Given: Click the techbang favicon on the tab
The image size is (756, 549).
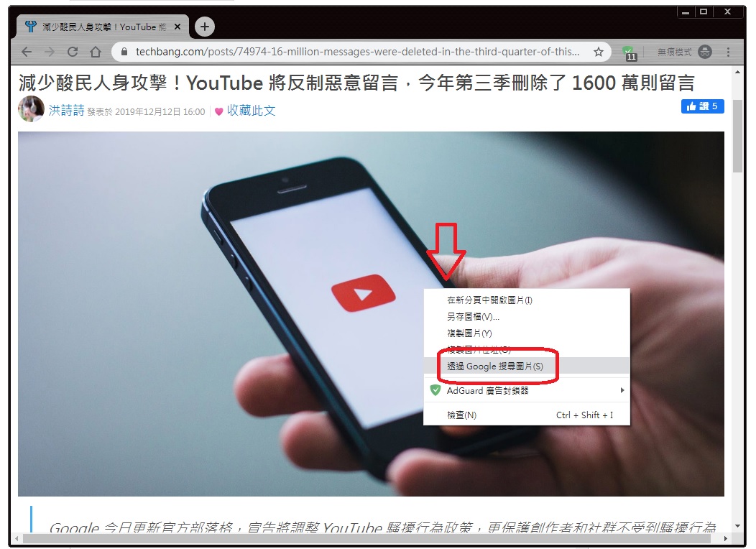Looking at the screenshot, I should pyautogui.click(x=30, y=27).
